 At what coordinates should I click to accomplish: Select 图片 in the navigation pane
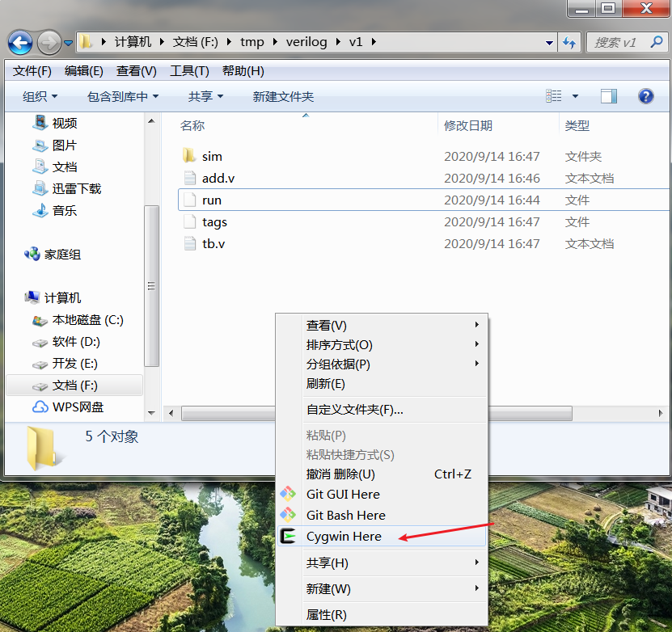[x=64, y=145]
